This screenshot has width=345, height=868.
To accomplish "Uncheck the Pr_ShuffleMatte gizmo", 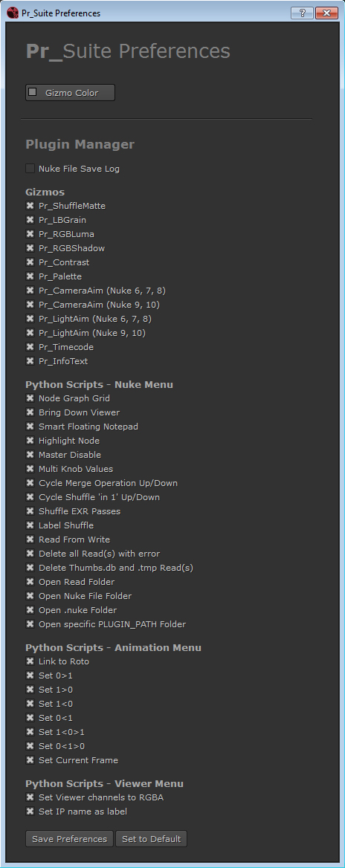I will tap(30, 206).
